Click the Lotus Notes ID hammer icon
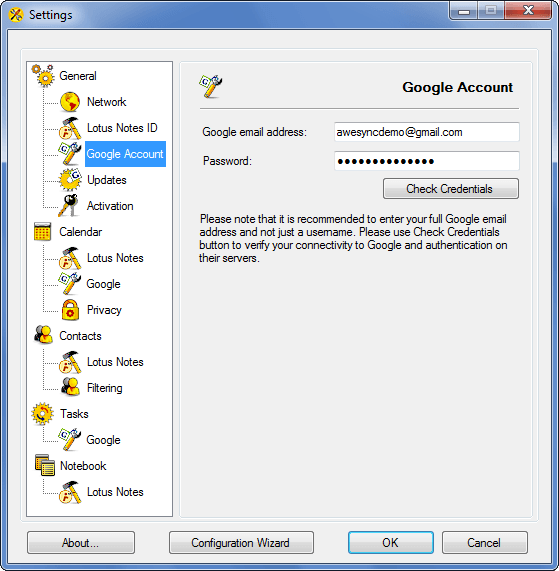 [x=70, y=128]
